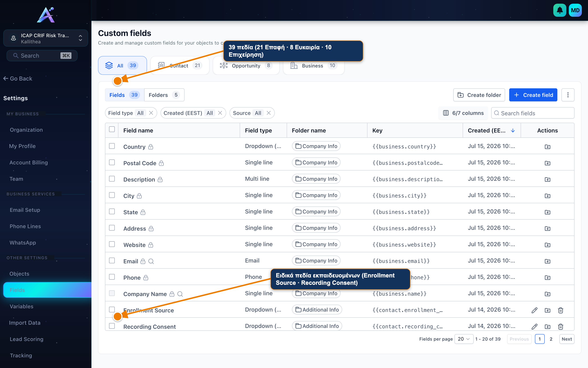This screenshot has height=368, width=588.
Task: Move City field to a folder
Action: tap(547, 195)
